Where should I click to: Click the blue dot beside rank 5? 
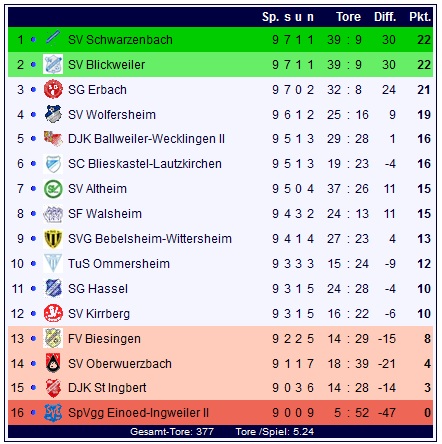pos(33,138)
